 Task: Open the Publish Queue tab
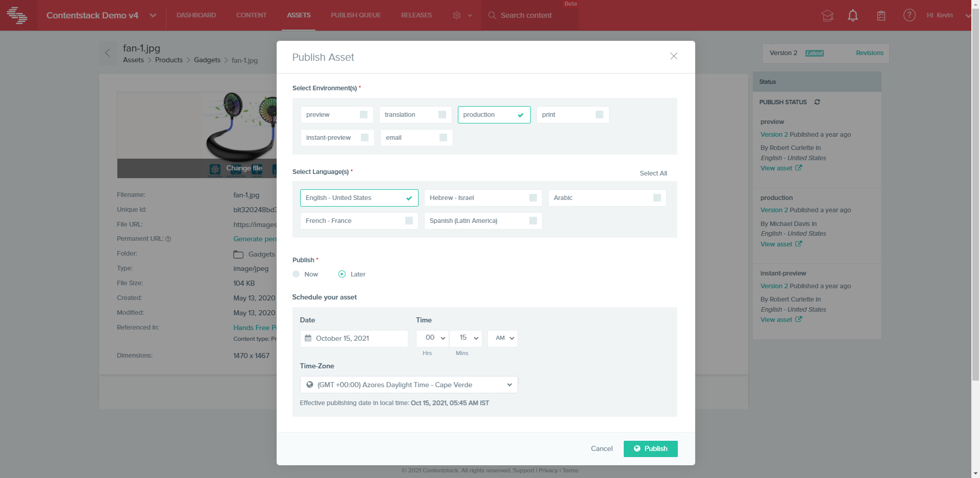[356, 15]
